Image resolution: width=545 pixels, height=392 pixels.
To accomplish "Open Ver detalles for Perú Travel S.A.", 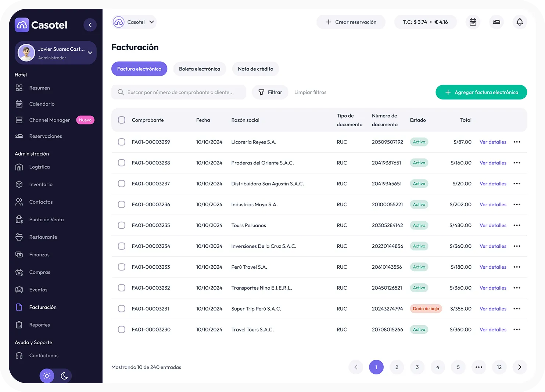I will tap(493, 267).
